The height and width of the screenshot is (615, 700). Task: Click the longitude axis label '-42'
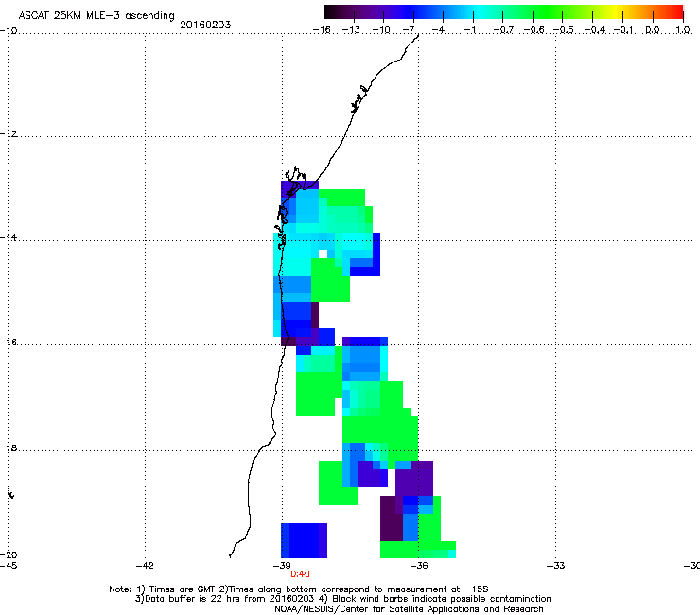pyautogui.click(x=145, y=566)
